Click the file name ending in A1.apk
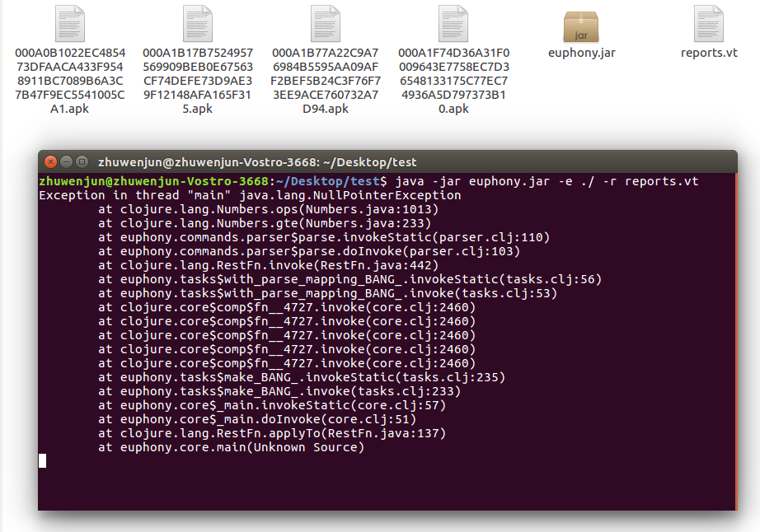Viewport: 760px width, 532px height. 70,81
